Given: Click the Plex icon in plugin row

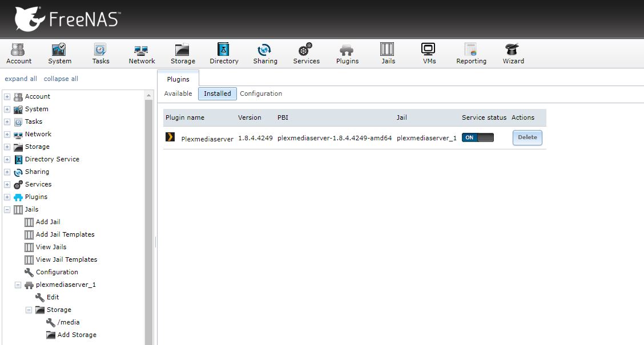Looking at the screenshot, I should 170,137.
